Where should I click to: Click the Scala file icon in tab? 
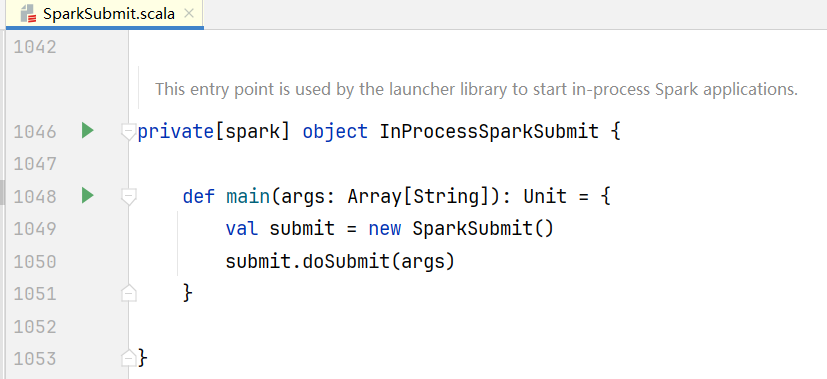tap(28, 14)
